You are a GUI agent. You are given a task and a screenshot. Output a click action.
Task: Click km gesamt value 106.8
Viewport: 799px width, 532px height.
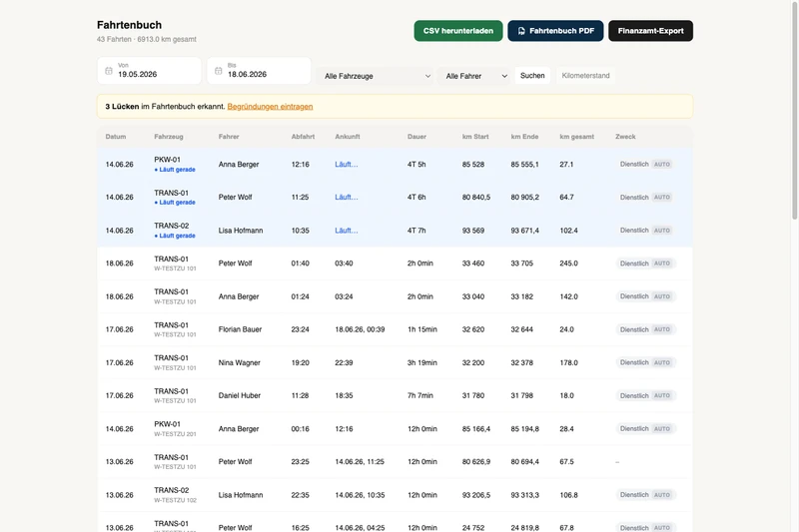pos(568,495)
